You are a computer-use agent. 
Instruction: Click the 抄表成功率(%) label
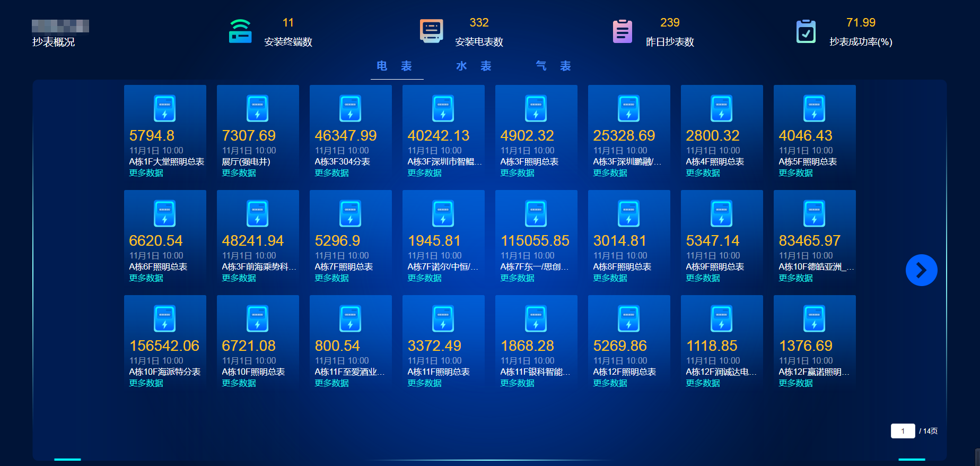[861, 42]
